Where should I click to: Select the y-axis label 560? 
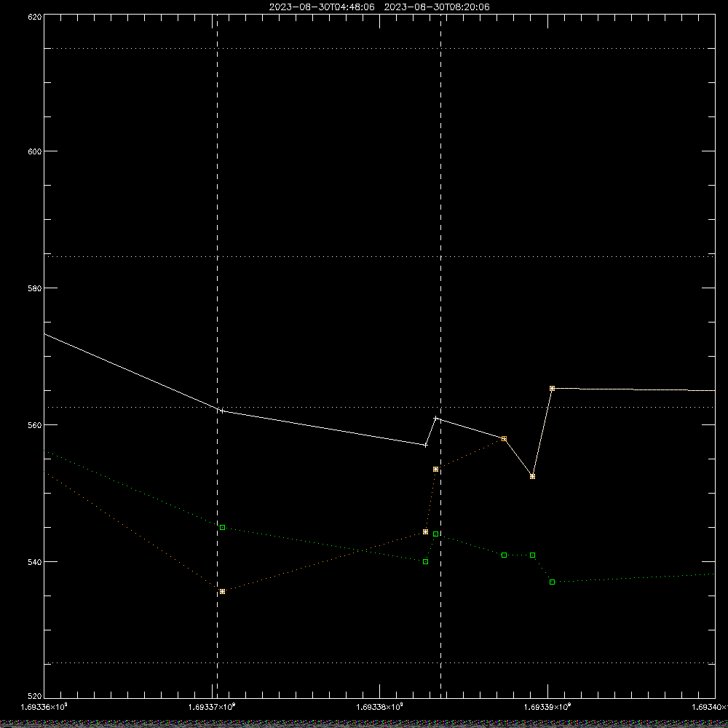[x=35, y=425]
